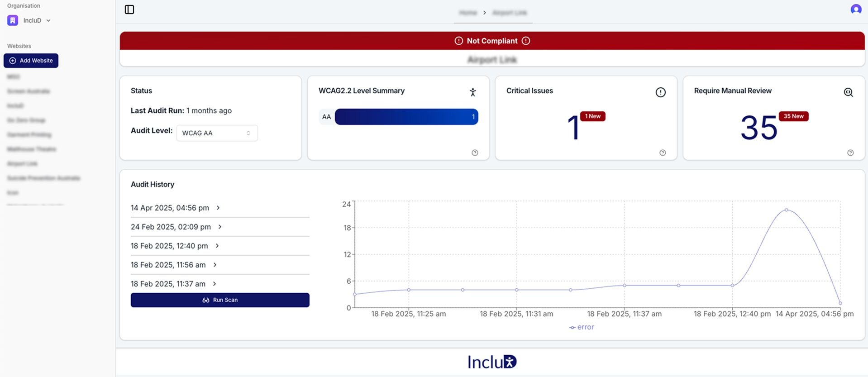Open help icon in Require Manual Review card

click(x=850, y=153)
